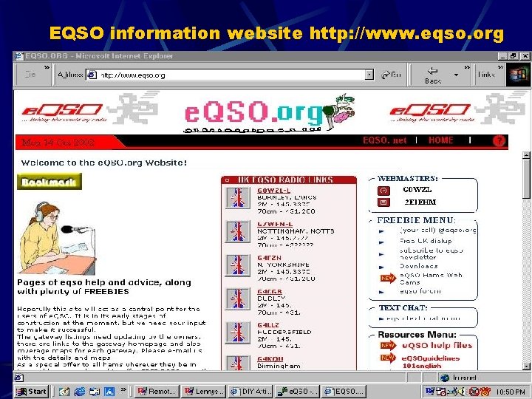Image resolution: width=532 pixels, height=399 pixels.
Task: Open the G7WFN-L Nottingham radio link
Action: (x=274, y=224)
